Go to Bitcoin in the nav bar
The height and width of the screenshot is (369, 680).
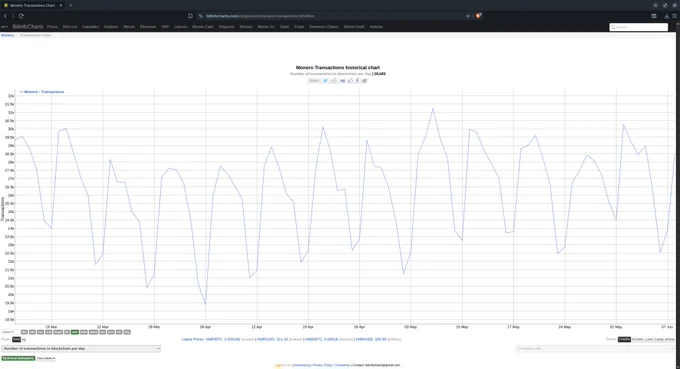tap(129, 27)
